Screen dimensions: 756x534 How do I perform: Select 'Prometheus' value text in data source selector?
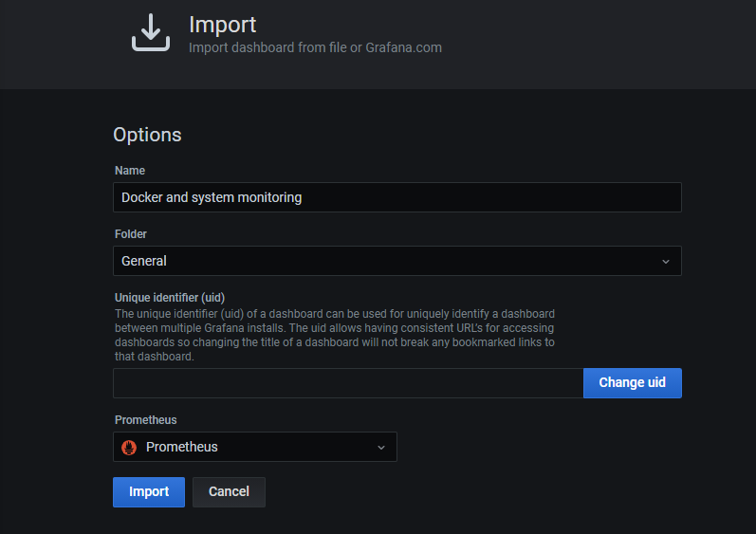tap(181, 447)
